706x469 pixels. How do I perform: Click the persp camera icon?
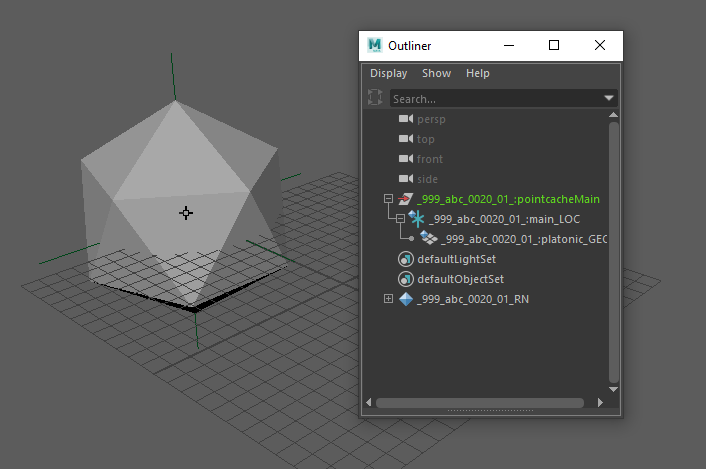click(406, 119)
